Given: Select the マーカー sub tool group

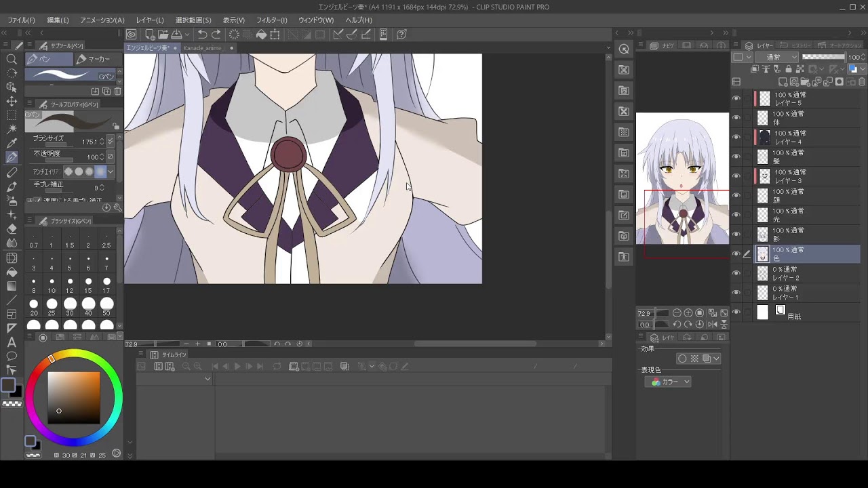Looking at the screenshot, I should pyautogui.click(x=98, y=59).
